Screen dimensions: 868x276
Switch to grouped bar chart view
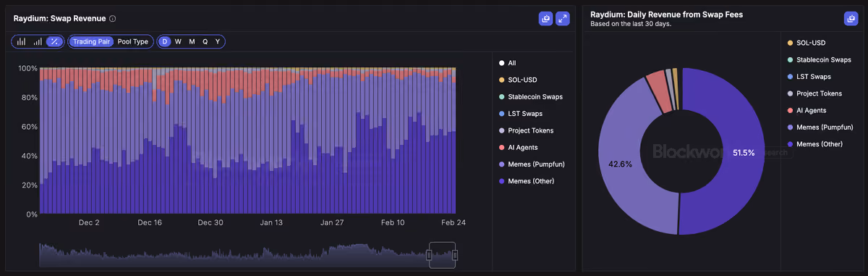pyautogui.click(x=22, y=41)
